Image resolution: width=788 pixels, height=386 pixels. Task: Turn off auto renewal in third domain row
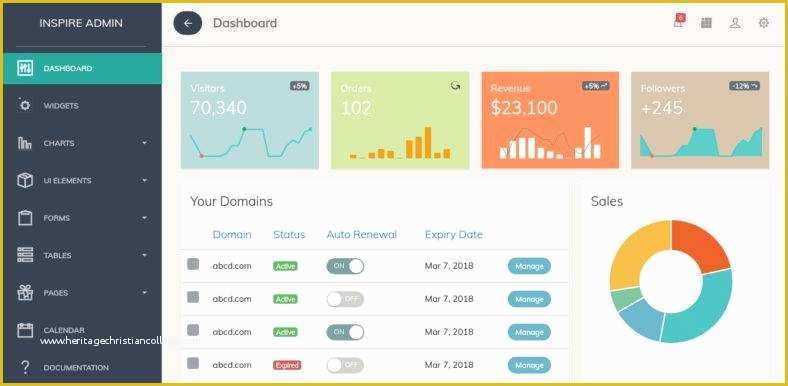click(x=345, y=332)
